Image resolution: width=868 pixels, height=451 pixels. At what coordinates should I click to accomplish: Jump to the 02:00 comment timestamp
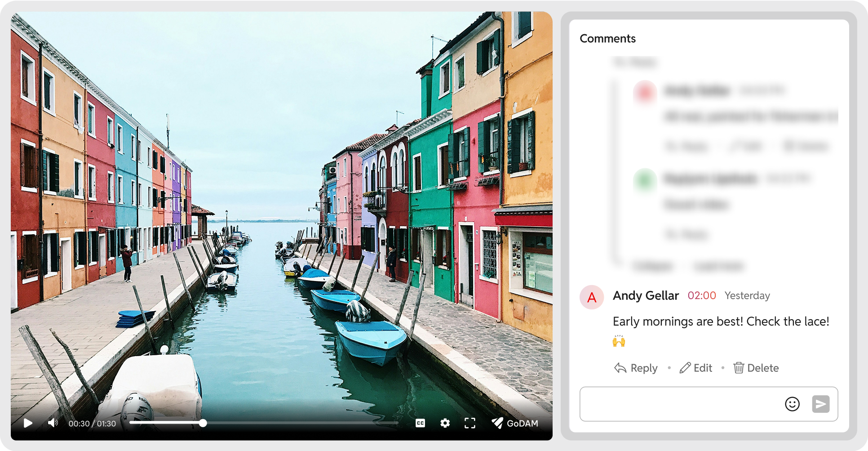point(702,295)
